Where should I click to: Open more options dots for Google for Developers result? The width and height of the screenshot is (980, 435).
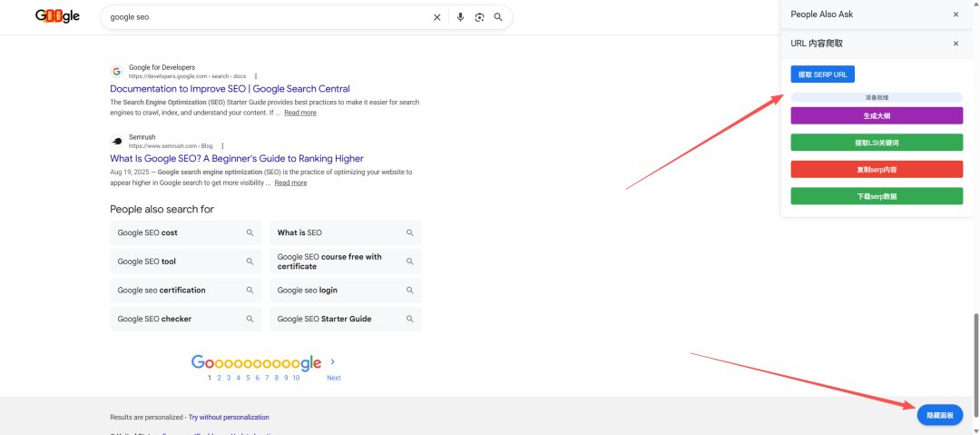click(256, 76)
